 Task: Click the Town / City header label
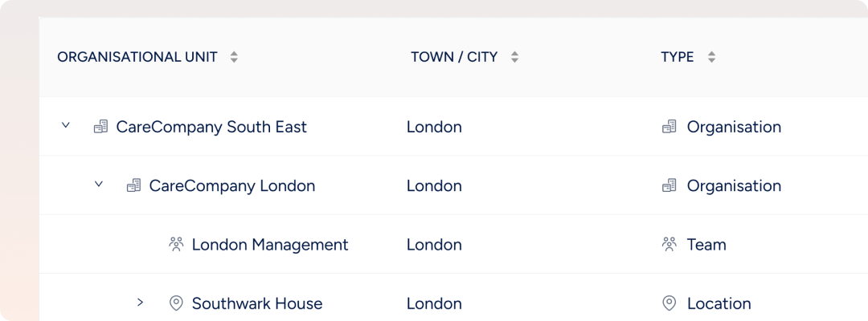(454, 57)
